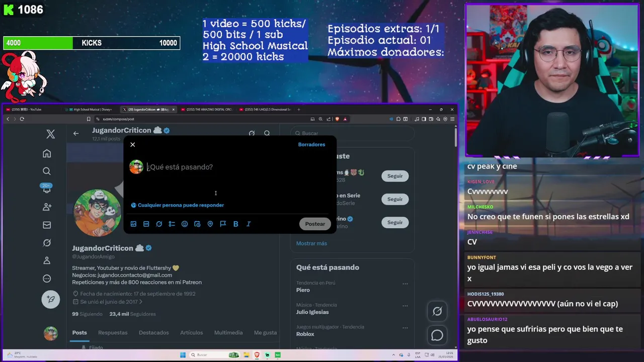Image resolution: width=644 pixels, height=362 pixels.
Task: Open Messages envelope in the sidebar
Action: point(47,225)
